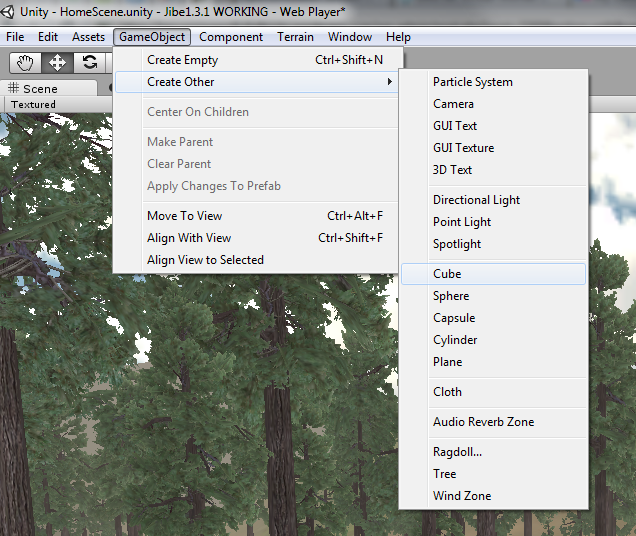636x536 pixels.
Task: Open the Component menu
Action: [x=231, y=37]
